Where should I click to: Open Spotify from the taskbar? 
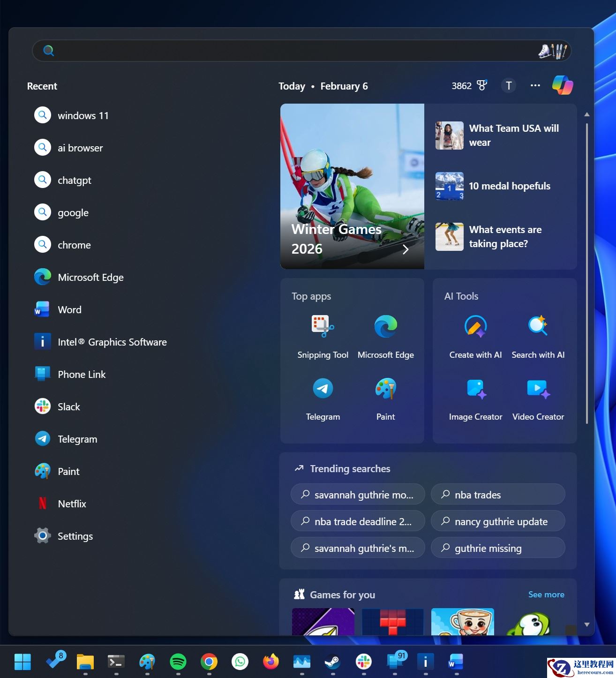click(x=178, y=662)
